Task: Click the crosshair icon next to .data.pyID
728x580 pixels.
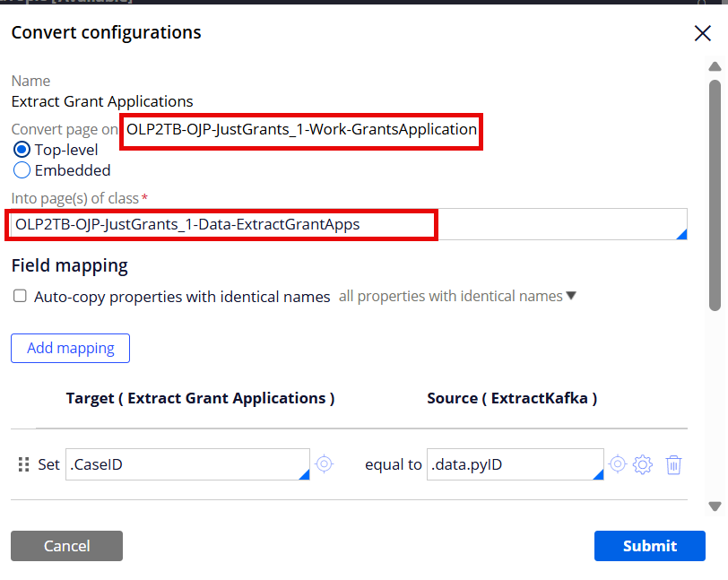Action: [x=618, y=463]
